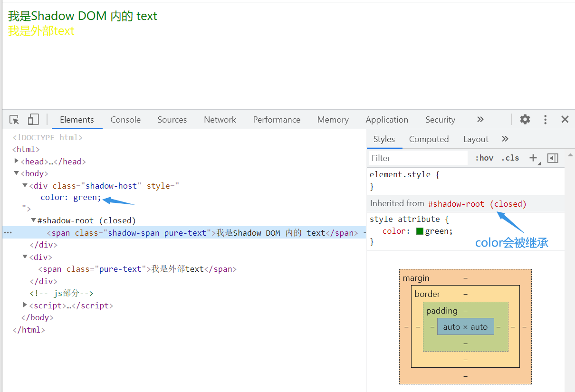Click the style attribute rule header
This screenshot has height=392, width=575.
[409, 219]
